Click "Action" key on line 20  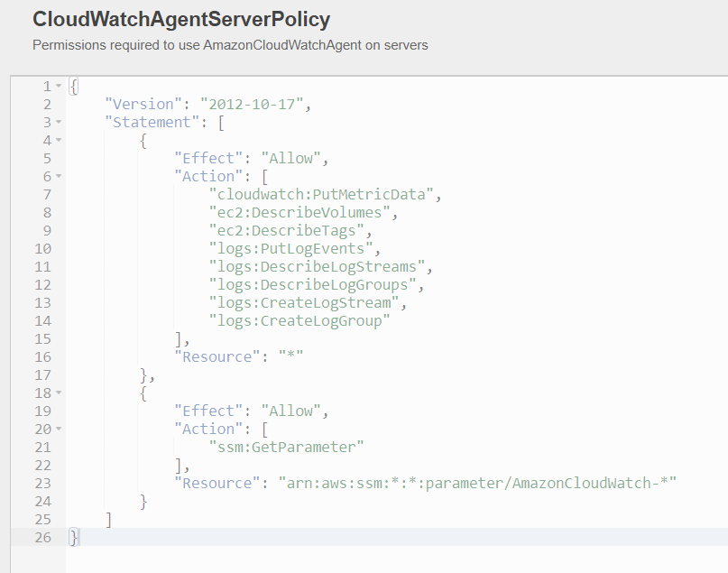(x=208, y=429)
